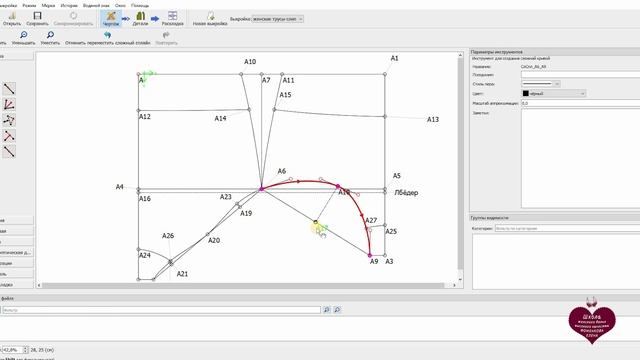This screenshot has height=360, width=640.
Task: Click point label A10 on the drawing
Action: [x=250, y=62]
